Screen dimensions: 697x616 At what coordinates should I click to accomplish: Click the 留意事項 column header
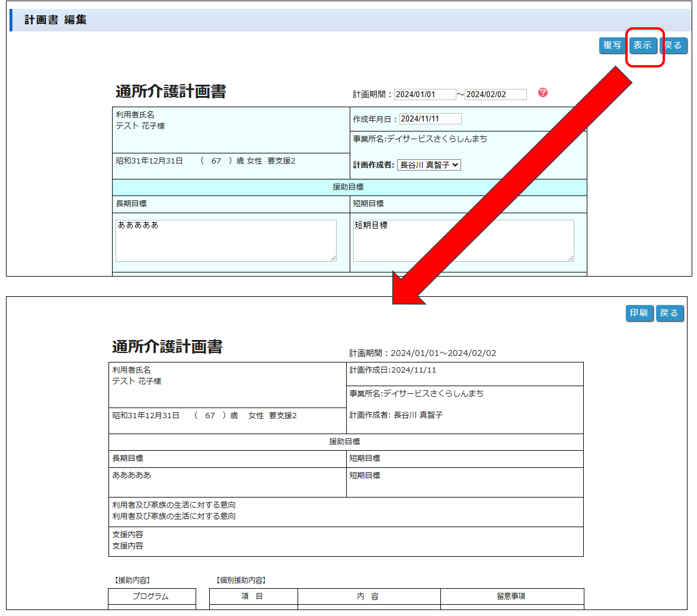(x=511, y=596)
